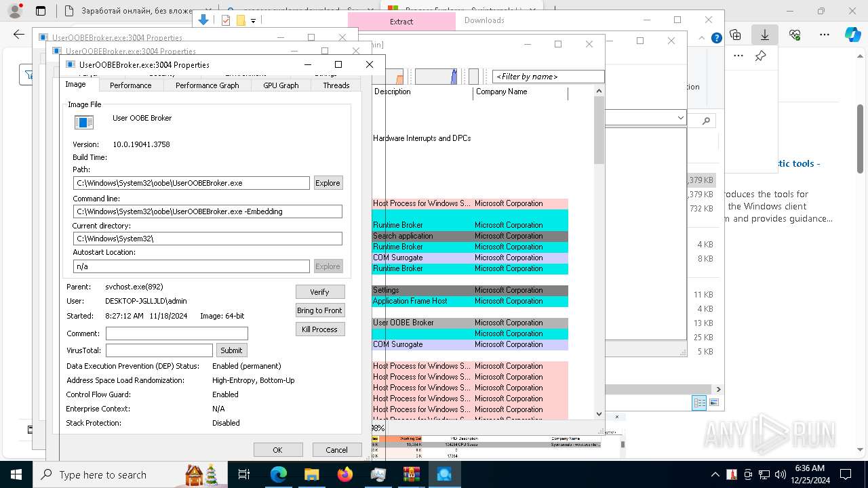Open Edge Collections icon

click(x=735, y=35)
